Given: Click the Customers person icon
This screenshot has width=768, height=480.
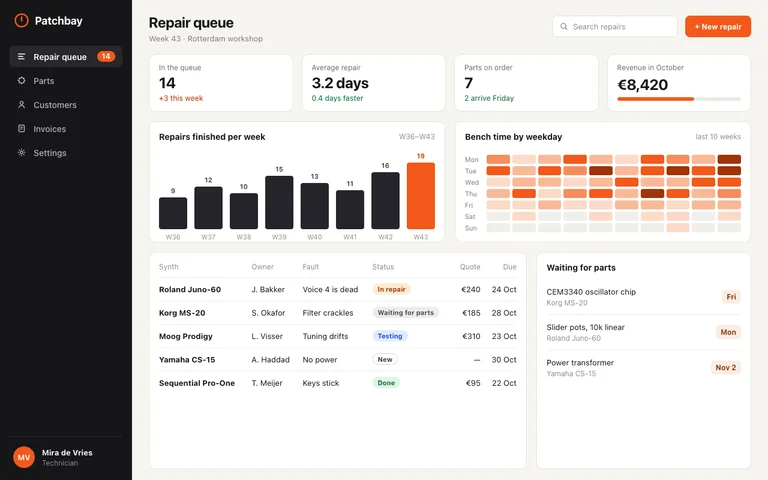Looking at the screenshot, I should point(22,105).
